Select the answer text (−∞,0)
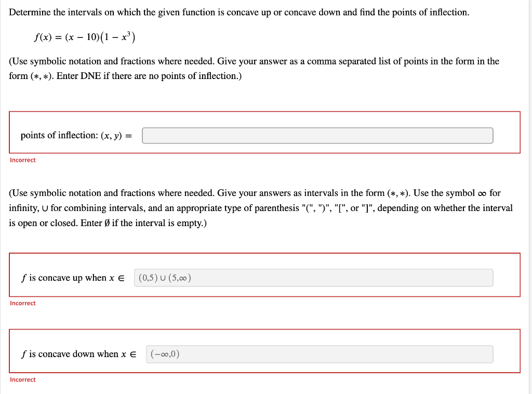Viewport: 532px width, 394px height. (165, 354)
